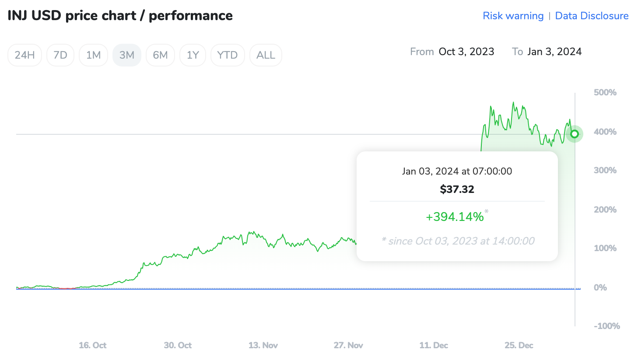638x364 pixels.
Task: Edit the From date Oct 3, 2023
Action: pos(466,52)
